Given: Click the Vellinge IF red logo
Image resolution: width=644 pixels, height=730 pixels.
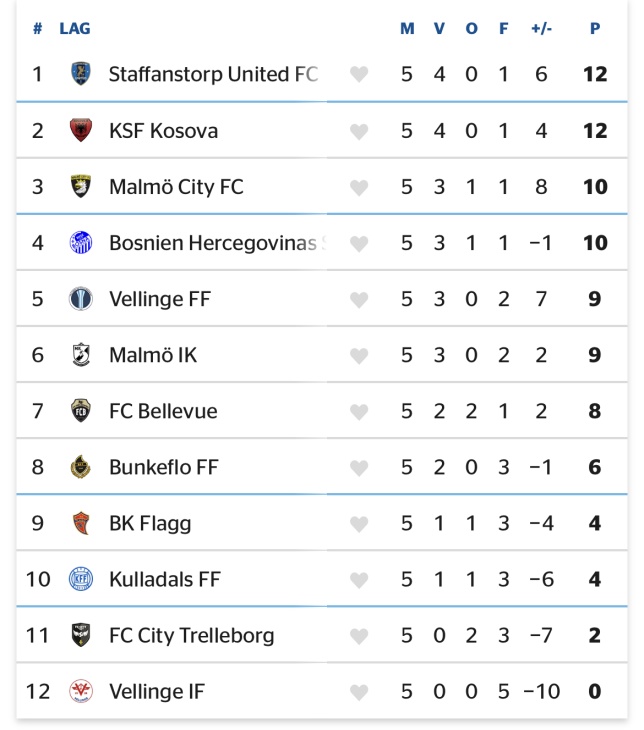Looking at the screenshot, I should coord(81,691).
